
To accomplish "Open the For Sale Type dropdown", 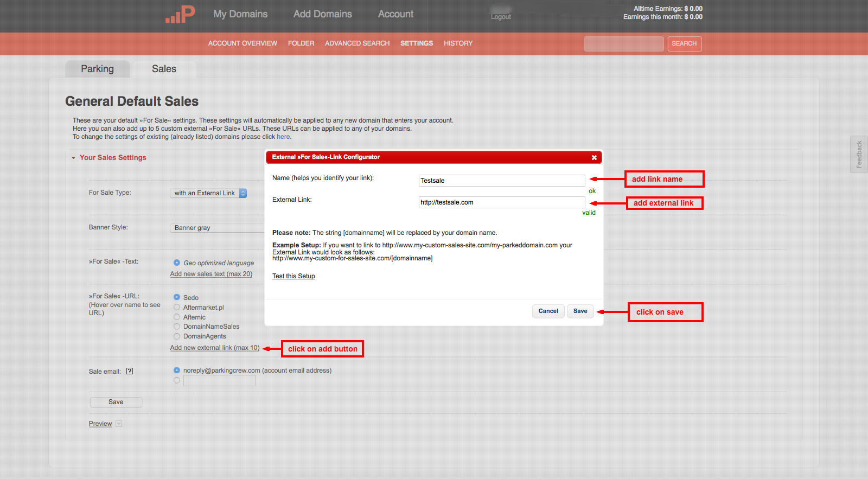I will click(209, 193).
